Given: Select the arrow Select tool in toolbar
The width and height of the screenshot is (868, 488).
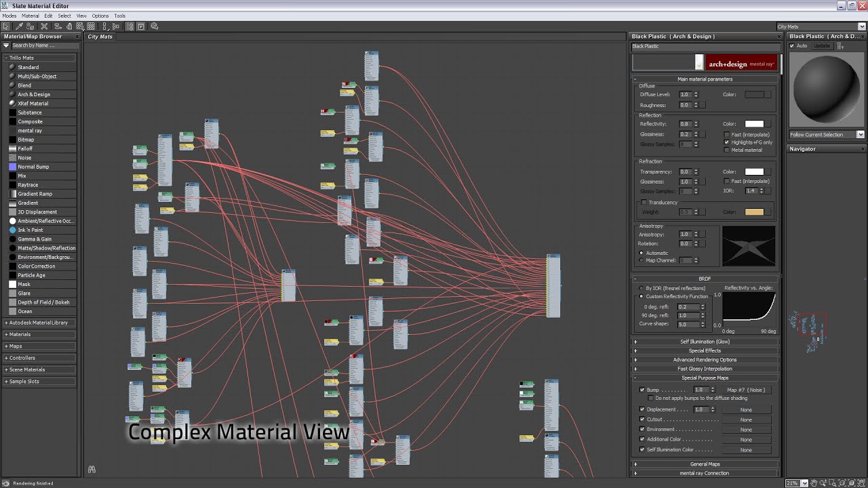Looking at the screenshot, I should pos(5,26).
